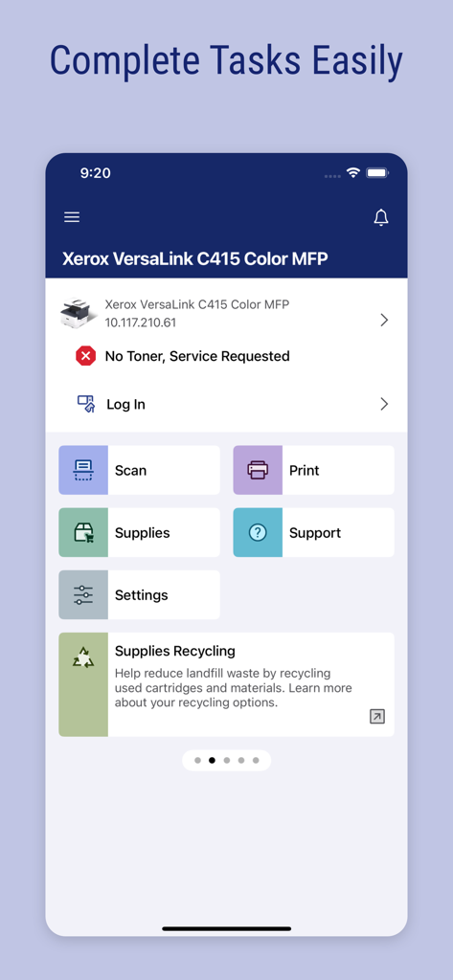This screenshot has width=453, height=980.
Task: Tap the Settings sliders icon
Action: pos(83,595)
